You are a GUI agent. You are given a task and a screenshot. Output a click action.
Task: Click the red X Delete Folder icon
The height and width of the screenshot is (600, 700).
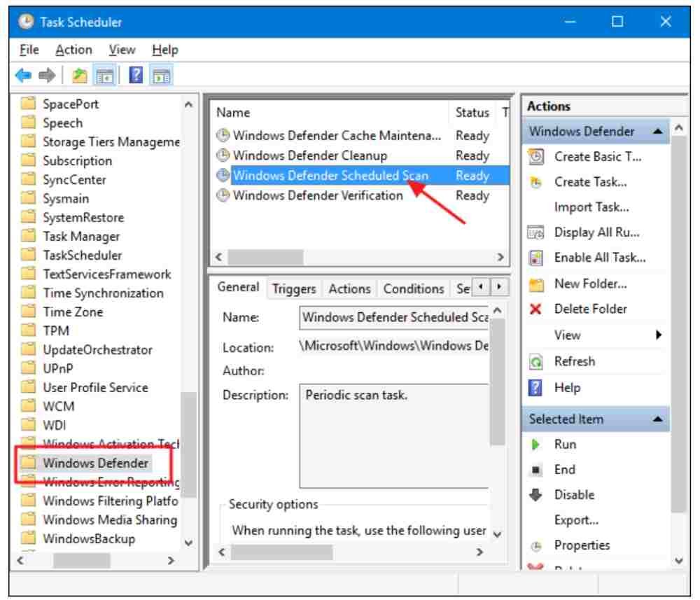pyautogui.click(x=535, y=309)
